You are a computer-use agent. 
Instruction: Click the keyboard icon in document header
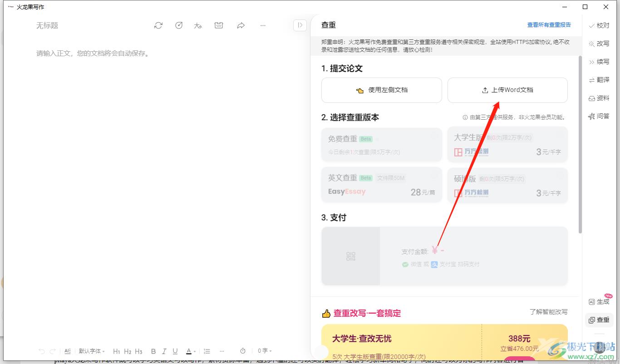point(219,25)
